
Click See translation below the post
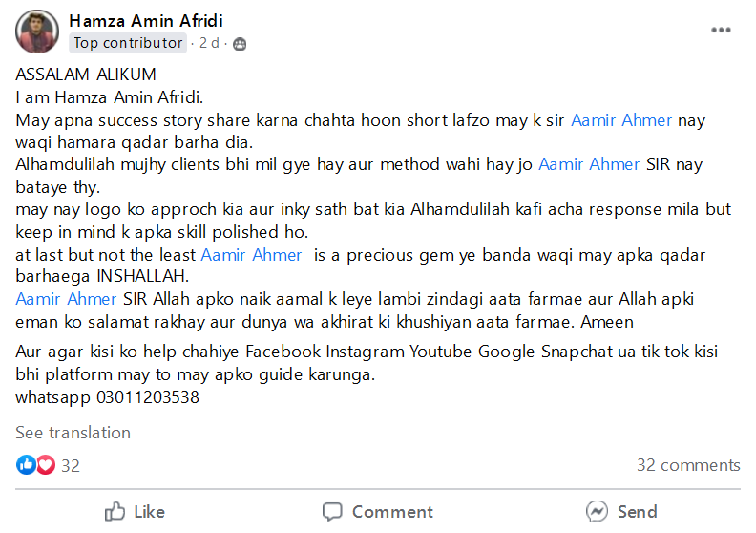pyautogui.click(x=73, y=433)
